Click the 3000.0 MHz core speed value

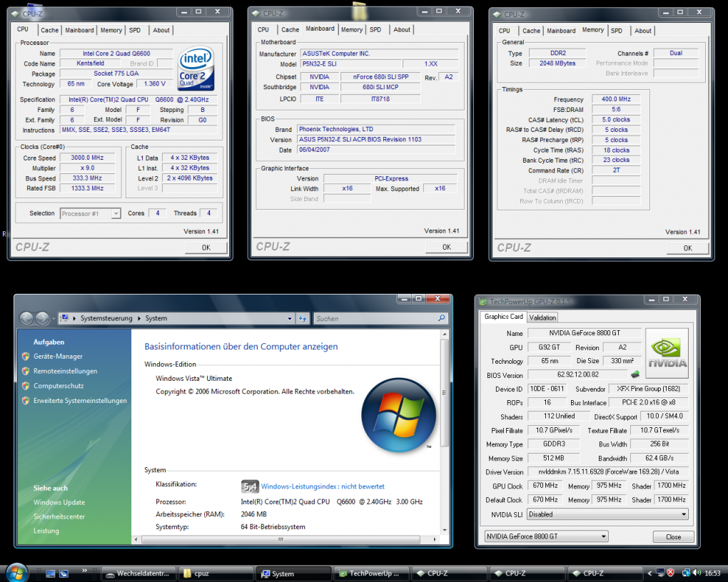pyautogui.click(x=87, y=158)
